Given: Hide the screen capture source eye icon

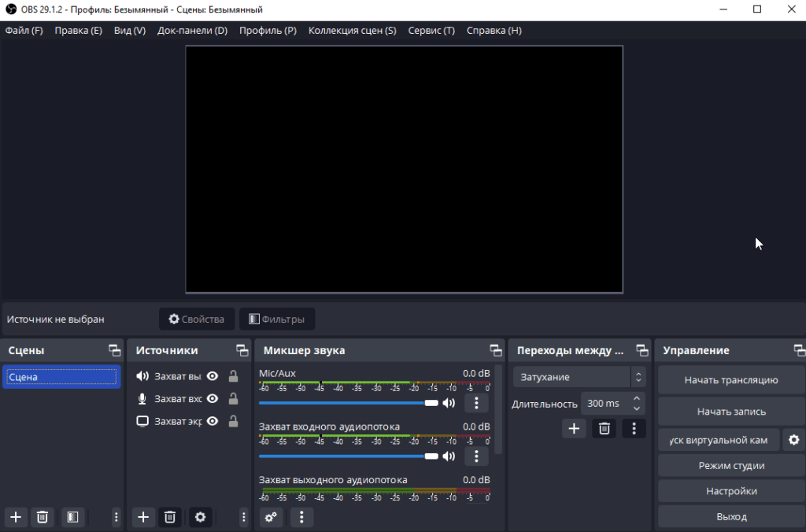Looking at the screenshot, I should [x=212, y=421].
